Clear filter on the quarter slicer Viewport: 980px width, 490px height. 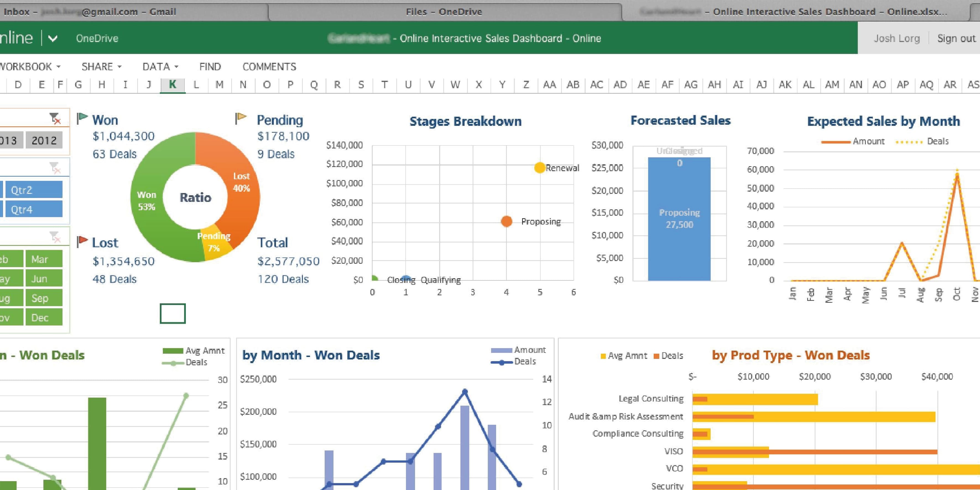click(55, 167)
